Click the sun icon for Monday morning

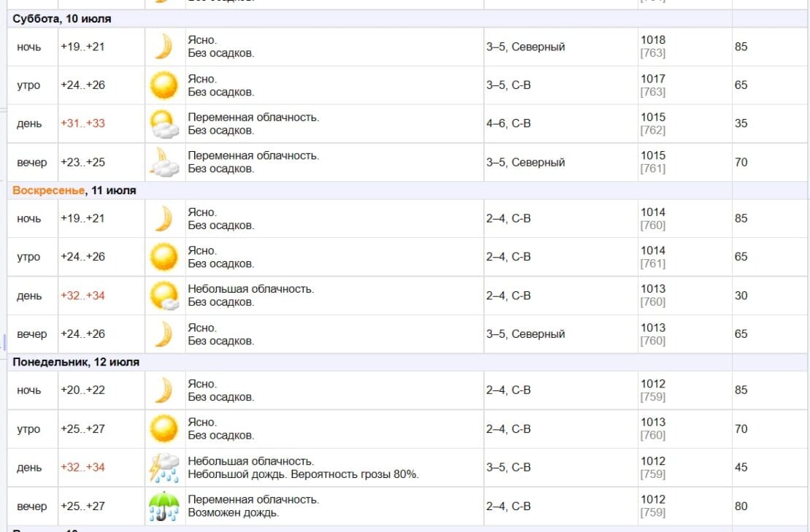163,428
